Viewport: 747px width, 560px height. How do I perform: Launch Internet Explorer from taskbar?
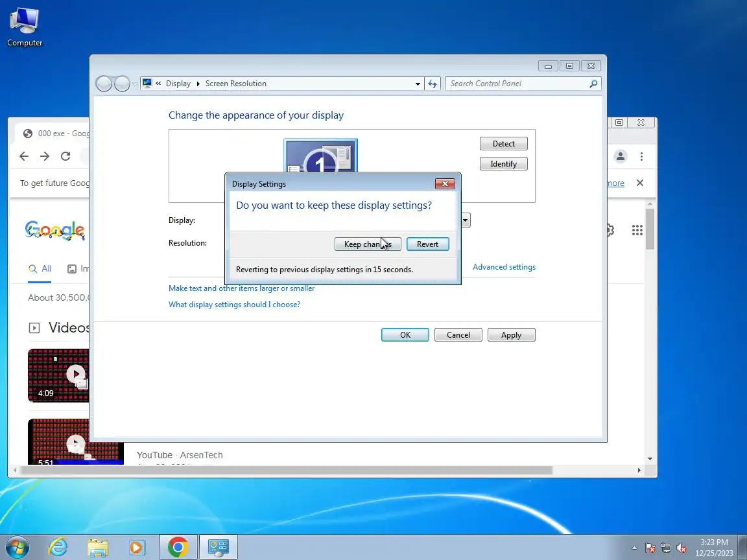58,547
